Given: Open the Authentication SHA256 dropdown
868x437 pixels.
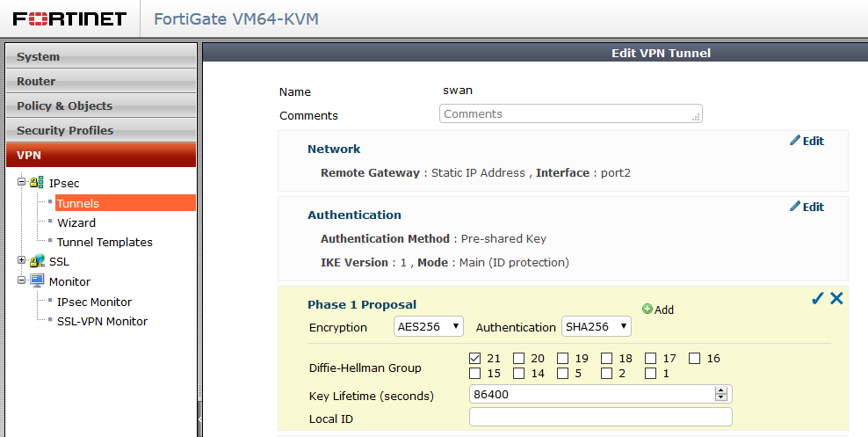Looking at the screenshot, I should (x=596, y=327).
